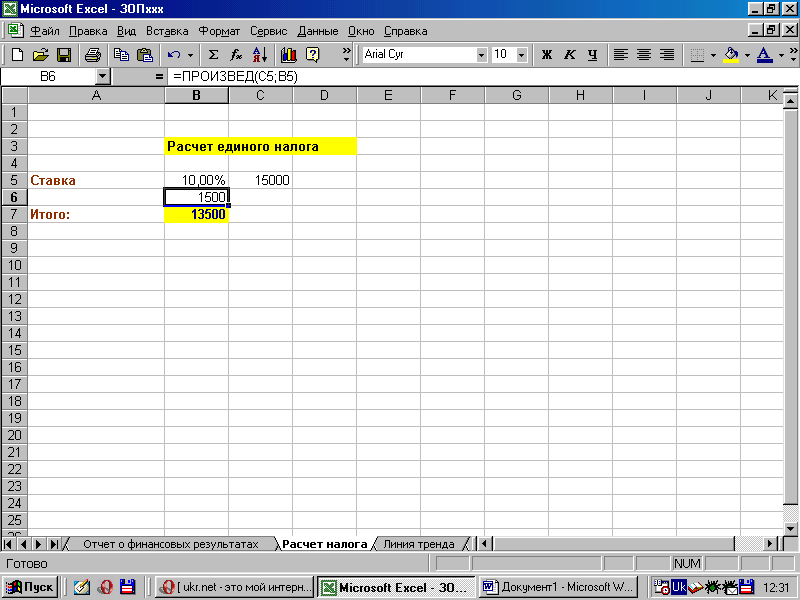Toggle italic formatting (К)
Viewport: 800px width, 600px height.
[569, 55]
